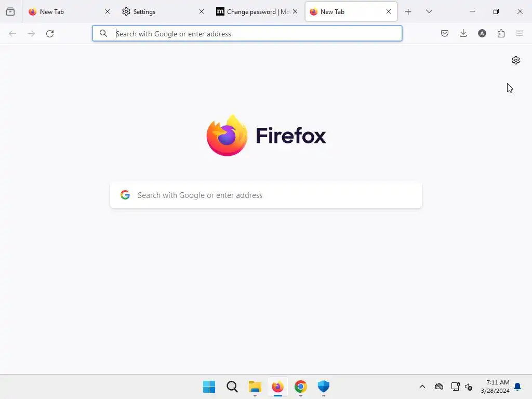
Task: Restore down the Firefox window
Action: 496,11
